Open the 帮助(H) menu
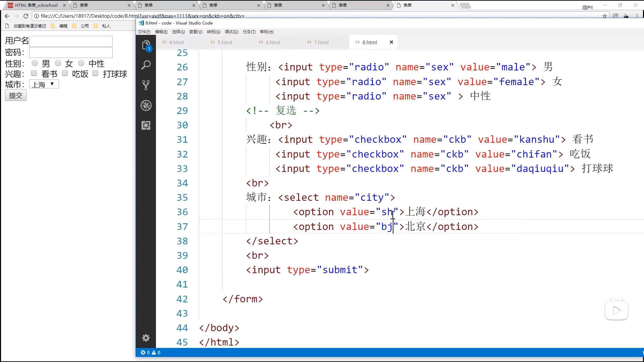 (267, 32)
